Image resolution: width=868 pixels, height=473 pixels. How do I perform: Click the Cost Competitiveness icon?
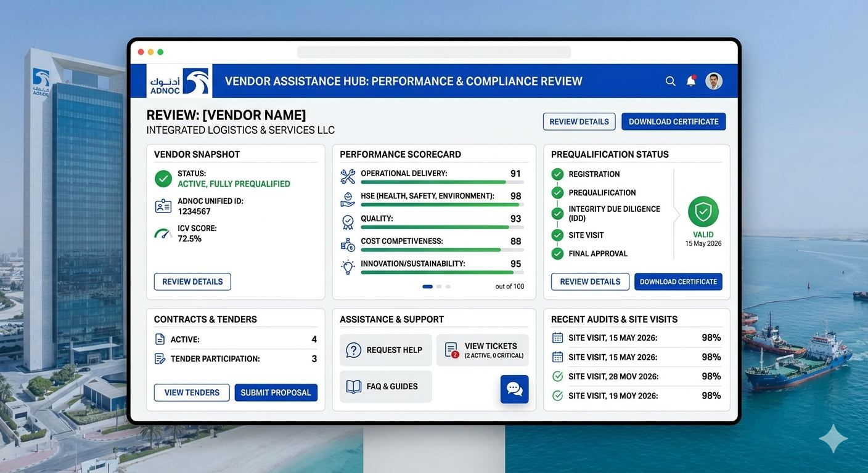click(348, 245)
